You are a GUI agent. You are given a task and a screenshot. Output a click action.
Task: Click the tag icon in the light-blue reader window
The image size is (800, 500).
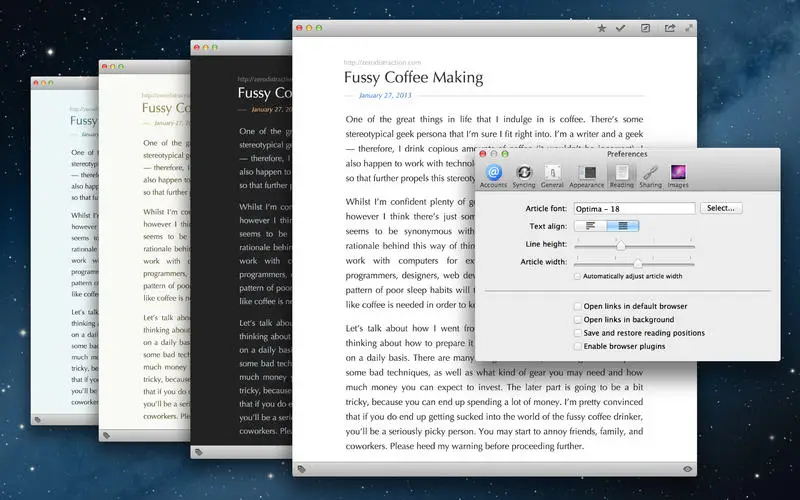37,420
